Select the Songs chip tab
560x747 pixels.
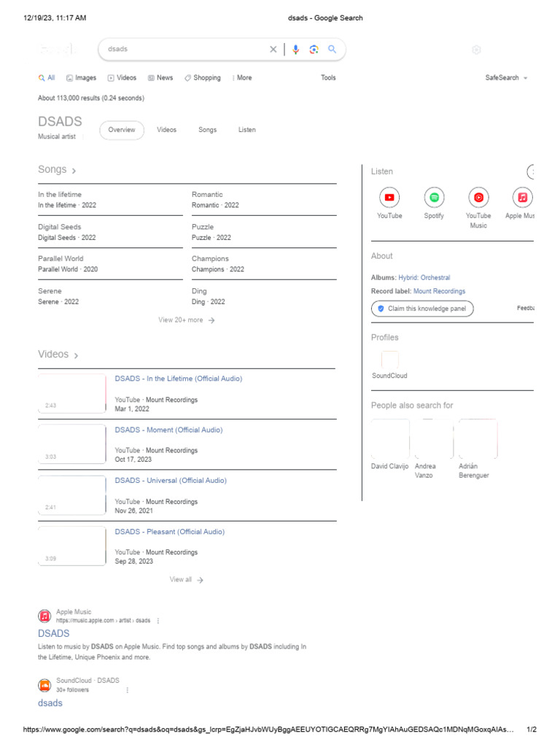point(207,130)
